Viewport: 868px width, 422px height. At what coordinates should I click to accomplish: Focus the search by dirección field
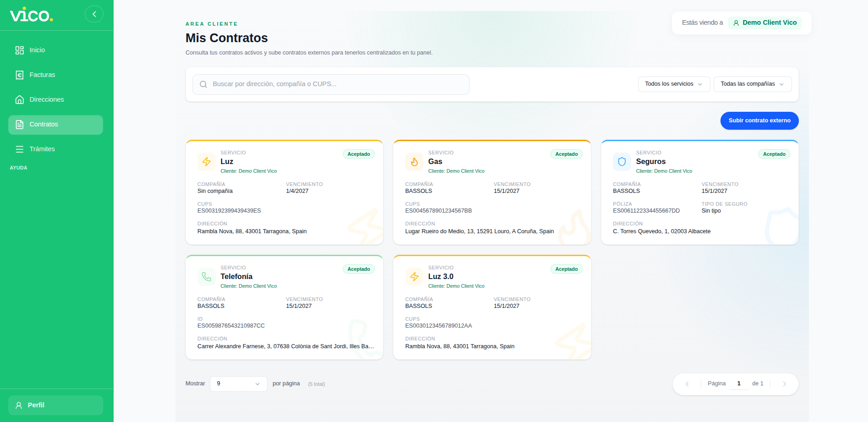tap(331, 84)
